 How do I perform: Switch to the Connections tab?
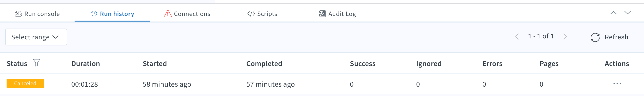187,14
